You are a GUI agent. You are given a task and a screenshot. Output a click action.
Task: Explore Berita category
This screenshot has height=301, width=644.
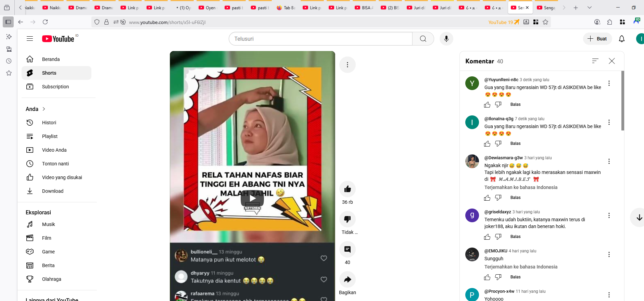click(56, 265)
